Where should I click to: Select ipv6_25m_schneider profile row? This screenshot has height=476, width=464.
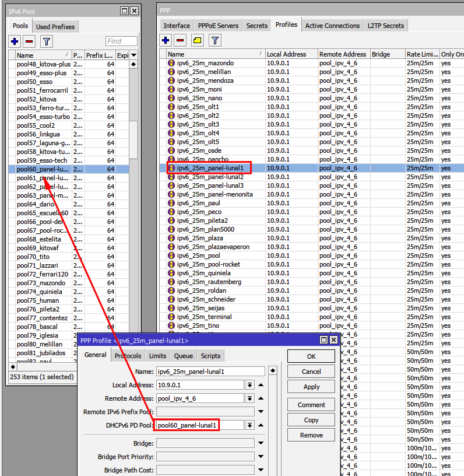312,299
